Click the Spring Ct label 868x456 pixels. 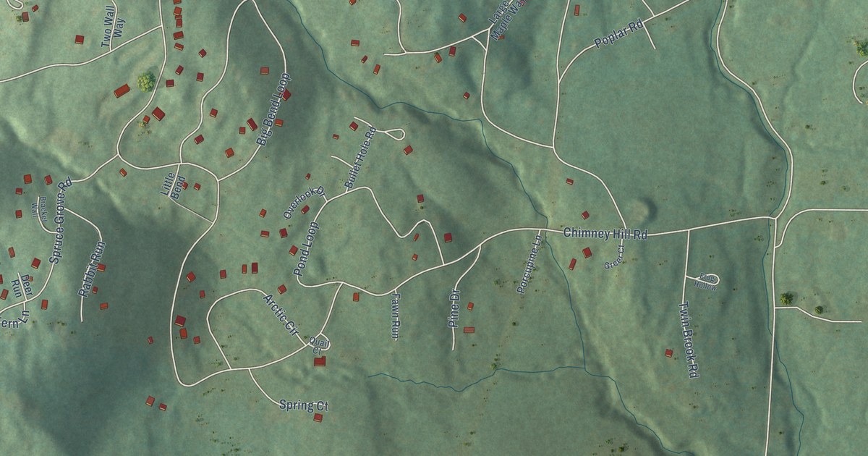[304, 406]
